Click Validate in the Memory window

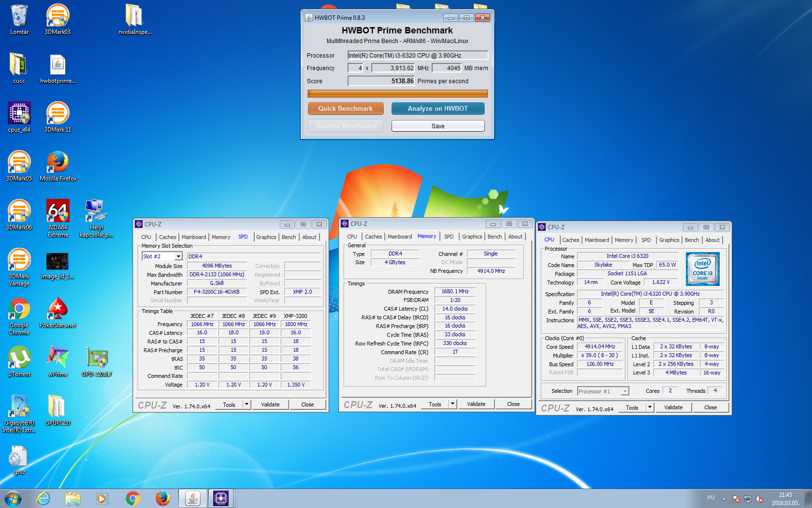pos(476,404)
